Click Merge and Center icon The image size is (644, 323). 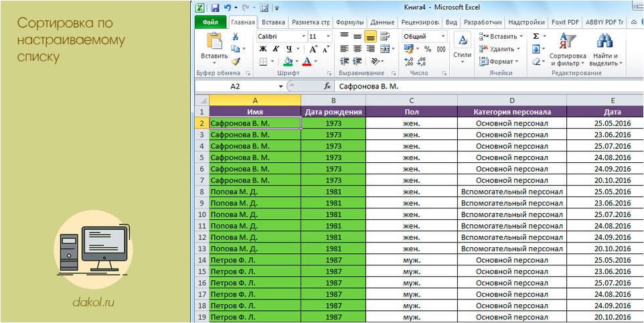coord(384,49)
